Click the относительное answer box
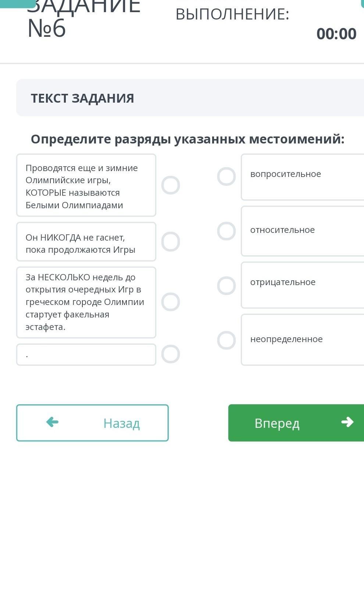Image resolution: width=364 pixels, height=593 pixels. [x=302, y=231]
